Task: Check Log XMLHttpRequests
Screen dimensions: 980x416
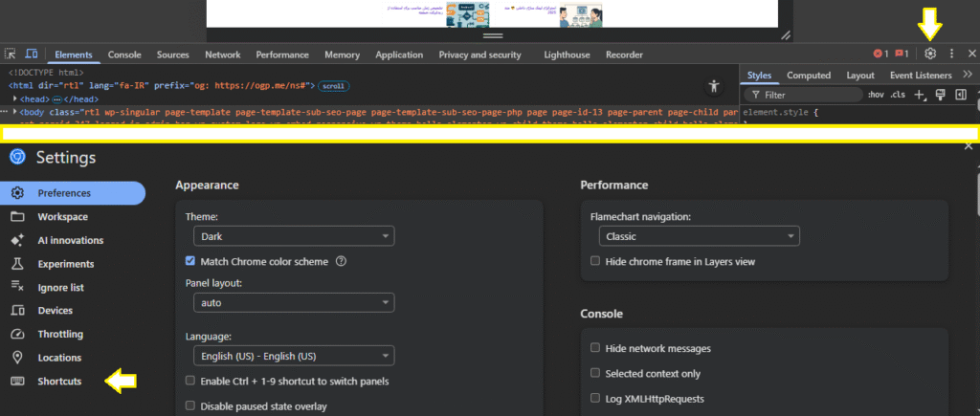Action: [x=595, y=398]
